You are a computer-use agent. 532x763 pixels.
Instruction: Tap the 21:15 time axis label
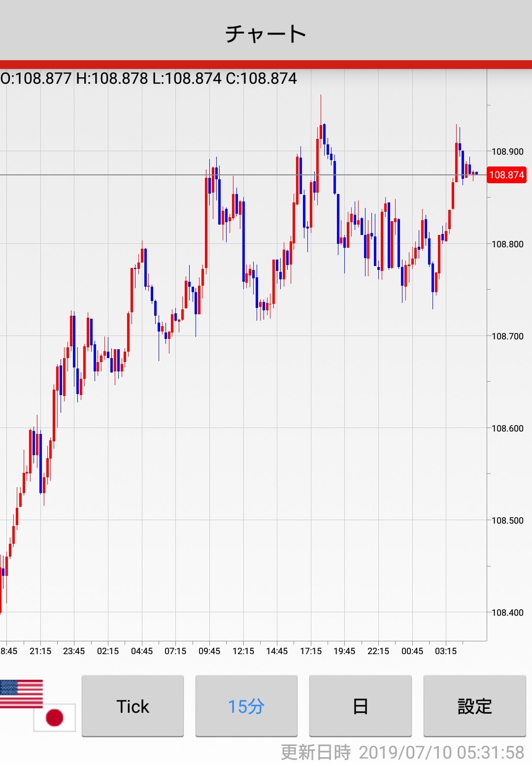click(40, 651)
